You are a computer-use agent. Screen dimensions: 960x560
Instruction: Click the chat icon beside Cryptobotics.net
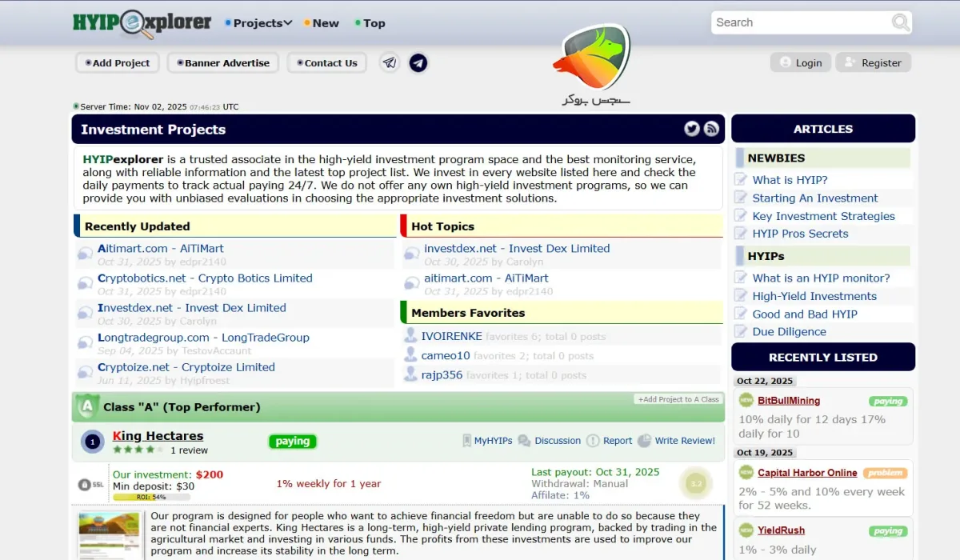click(86, 284)
